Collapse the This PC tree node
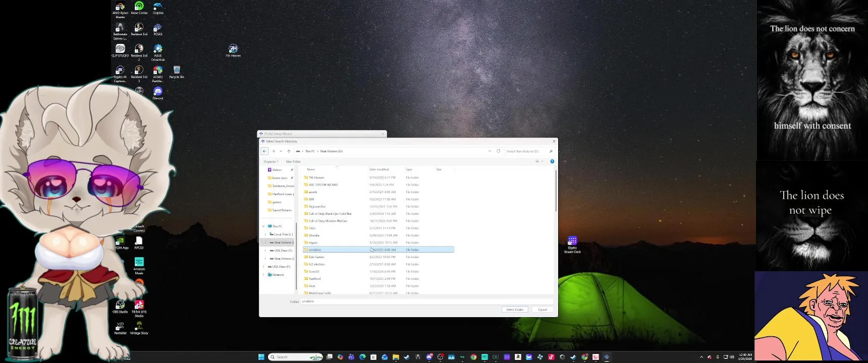The height and width of the screenshot is (363, 868). [263, 226]
